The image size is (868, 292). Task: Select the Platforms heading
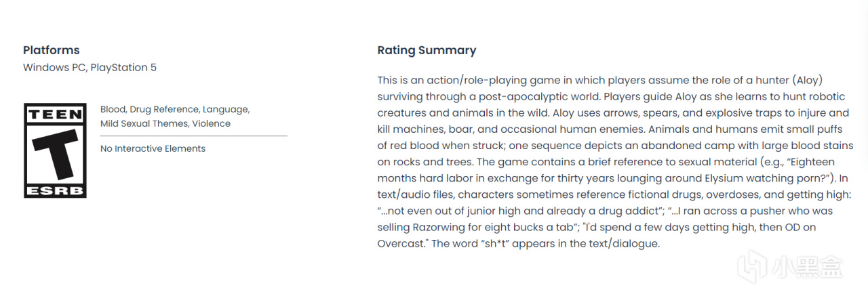[x=52, y=50]
